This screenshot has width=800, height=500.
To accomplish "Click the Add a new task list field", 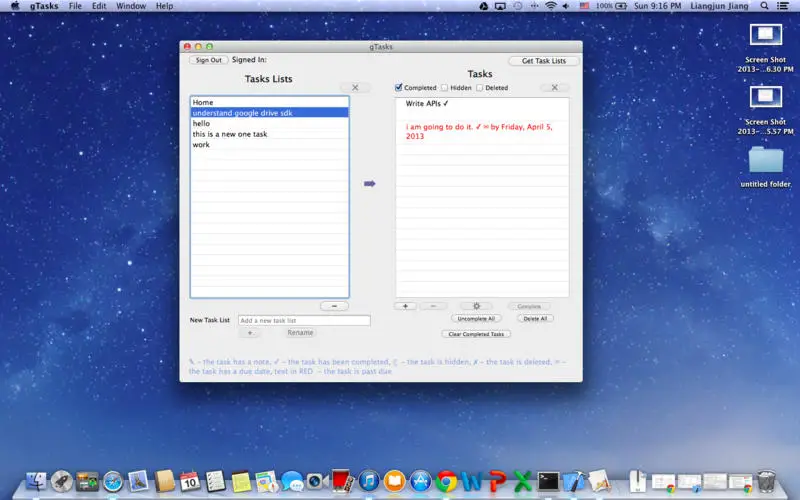I will click(304, 320).
